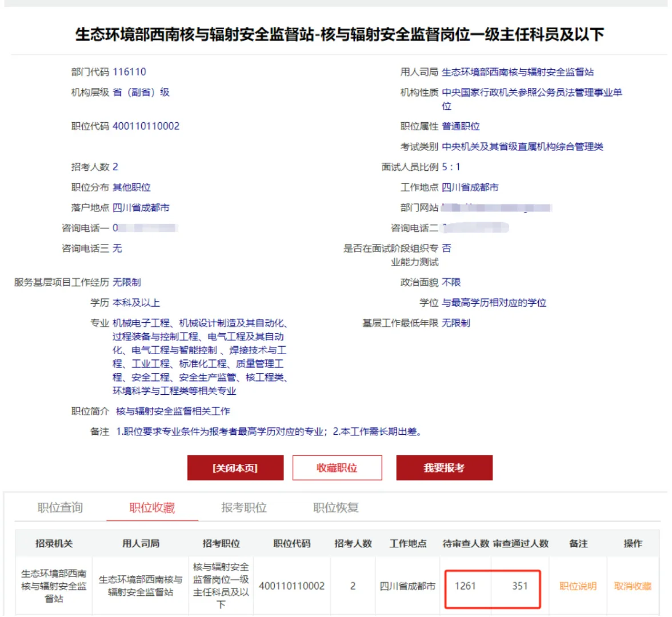Click the 审查通过人数 value 351

tap(520, 586)
